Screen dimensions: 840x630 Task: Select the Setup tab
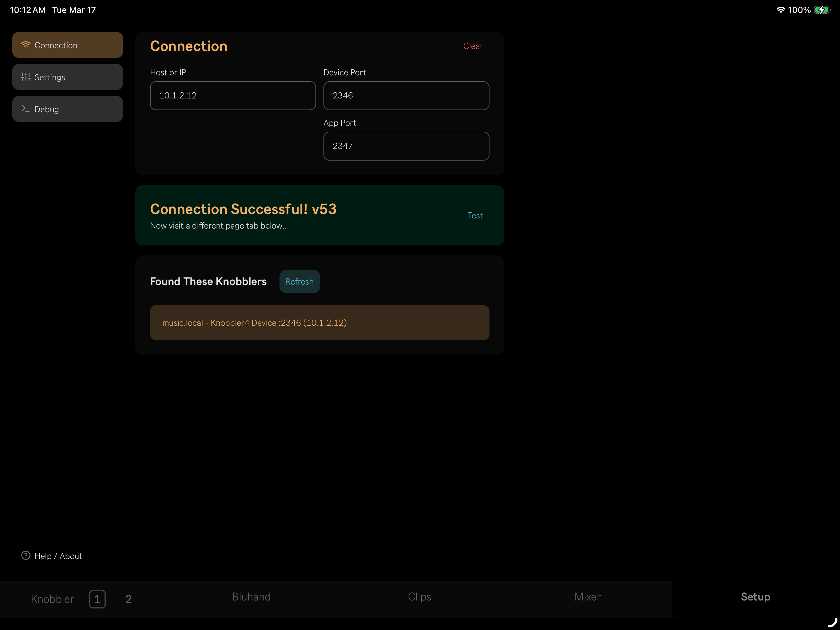755,596
